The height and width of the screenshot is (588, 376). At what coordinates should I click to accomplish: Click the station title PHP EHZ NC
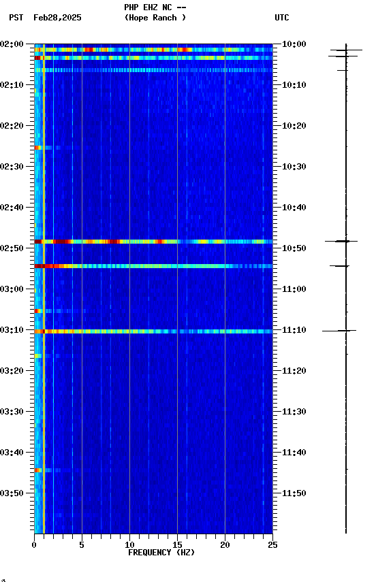click(148, 7)
